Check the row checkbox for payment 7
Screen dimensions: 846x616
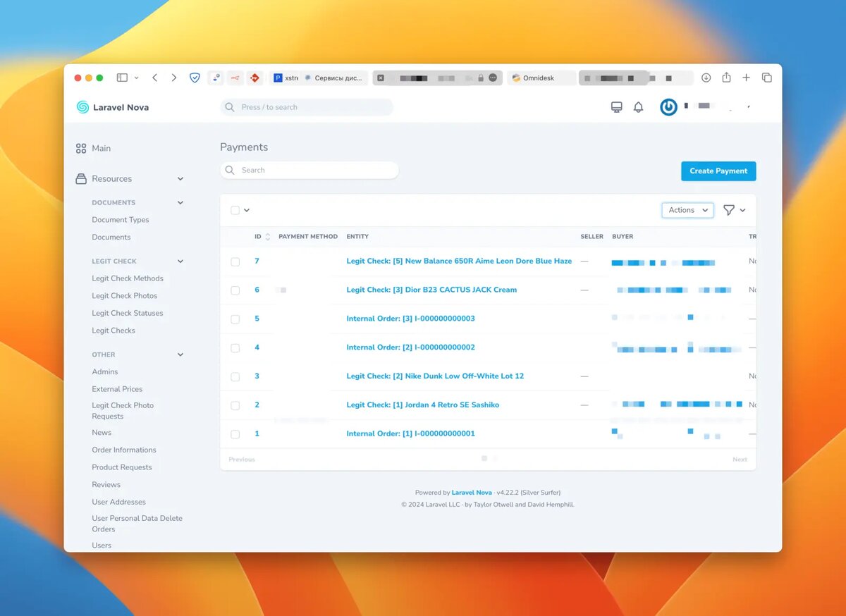point(235,261)
